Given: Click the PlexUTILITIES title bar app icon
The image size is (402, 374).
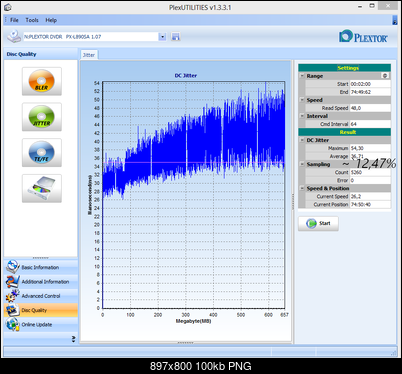Looking at the screenshot, I should point(7,7).
